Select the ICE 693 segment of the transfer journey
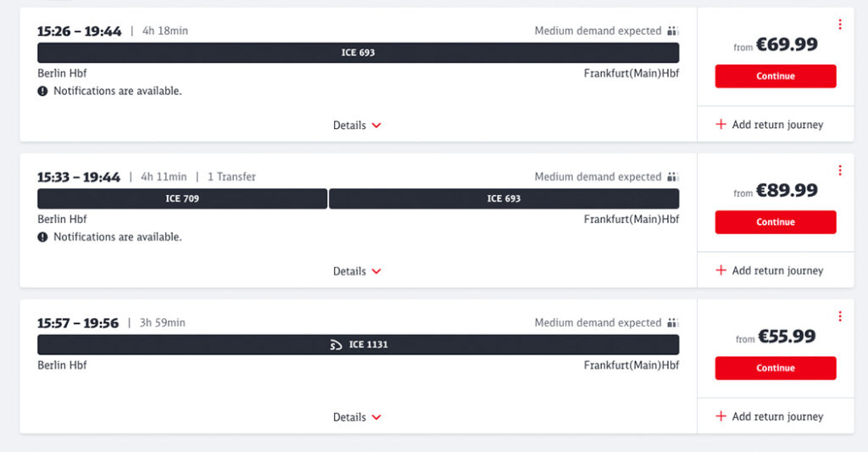Image resolution: width=868 pixels, height=452 pixels. (504, 198)
